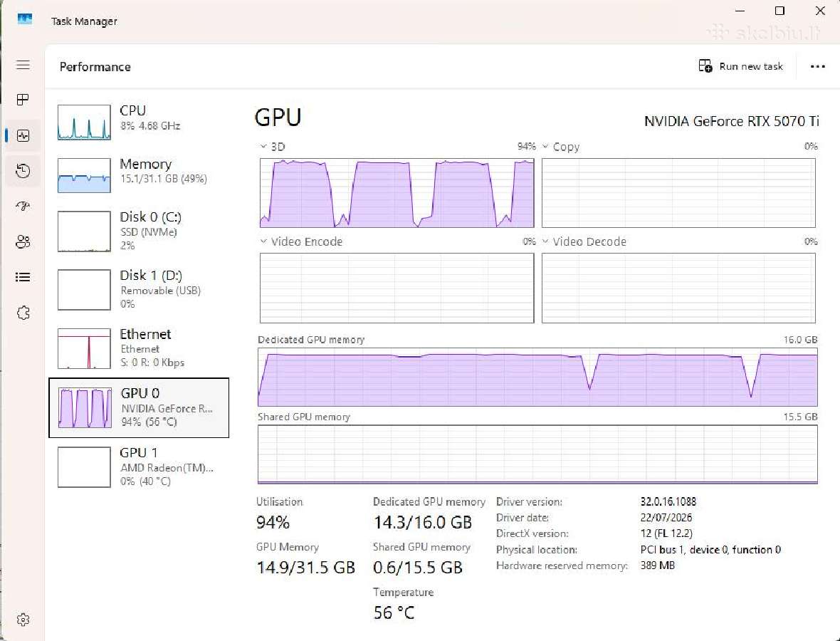Click the driver date 22/07/2026

point(666,518)
